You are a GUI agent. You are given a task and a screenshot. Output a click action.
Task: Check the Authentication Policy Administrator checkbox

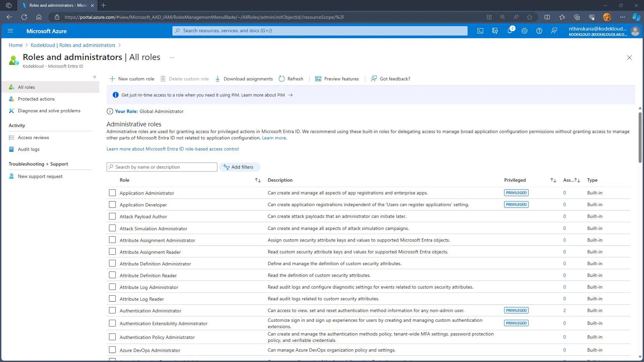[112, 337]
